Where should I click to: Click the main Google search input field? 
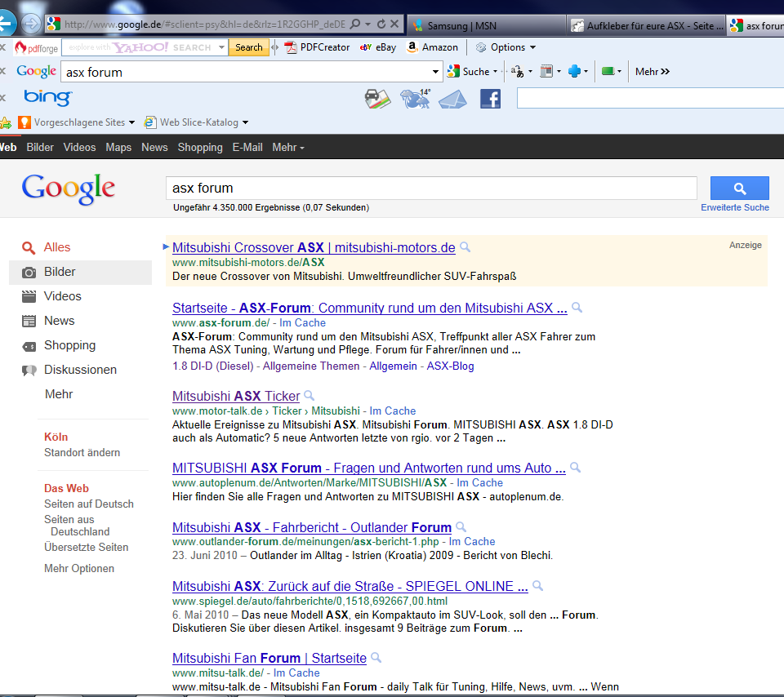coord(431,189)
